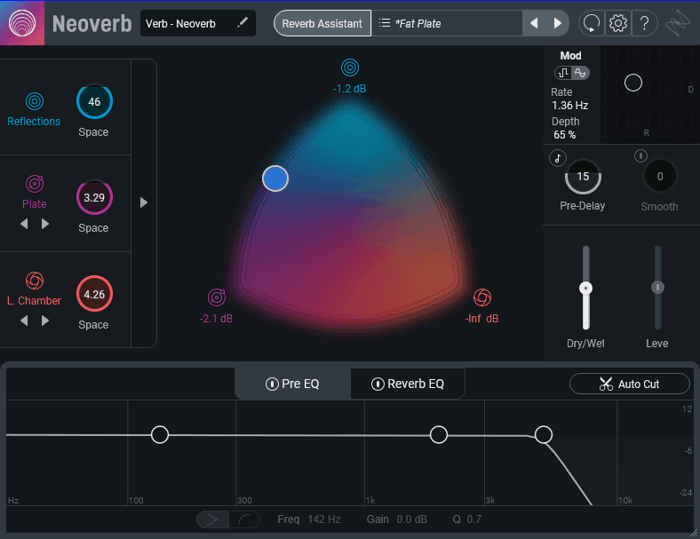The image size is (700, 539).
Task: Click the -2.1 dB Plate level readout
Action: [217, 318]
